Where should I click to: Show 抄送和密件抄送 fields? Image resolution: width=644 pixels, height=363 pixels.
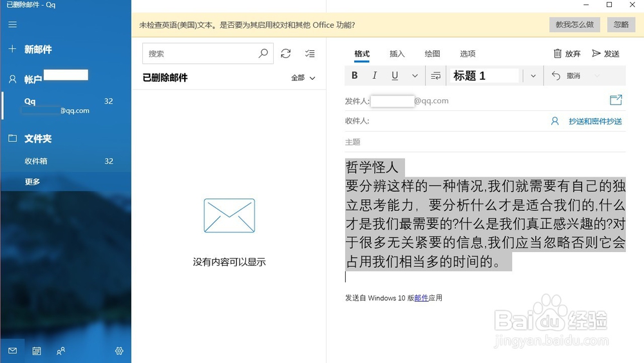click(x=595, y=121)
